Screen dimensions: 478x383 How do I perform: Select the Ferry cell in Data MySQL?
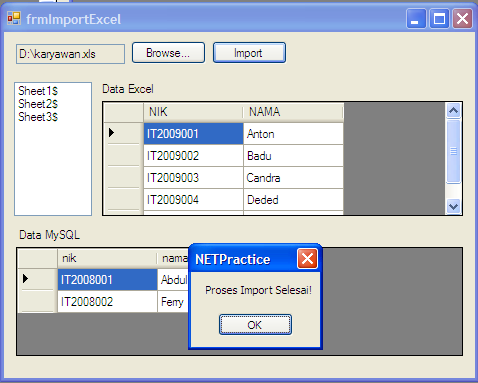pos(173,302)
